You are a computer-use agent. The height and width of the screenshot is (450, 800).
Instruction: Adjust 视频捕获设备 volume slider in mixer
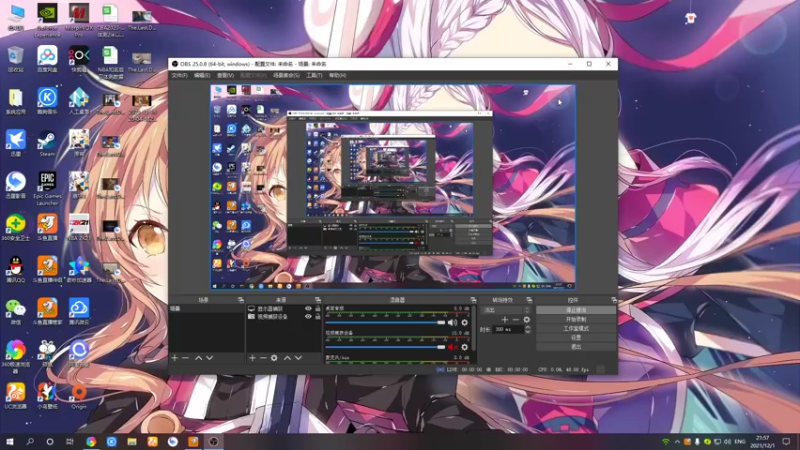coord(385,347)
